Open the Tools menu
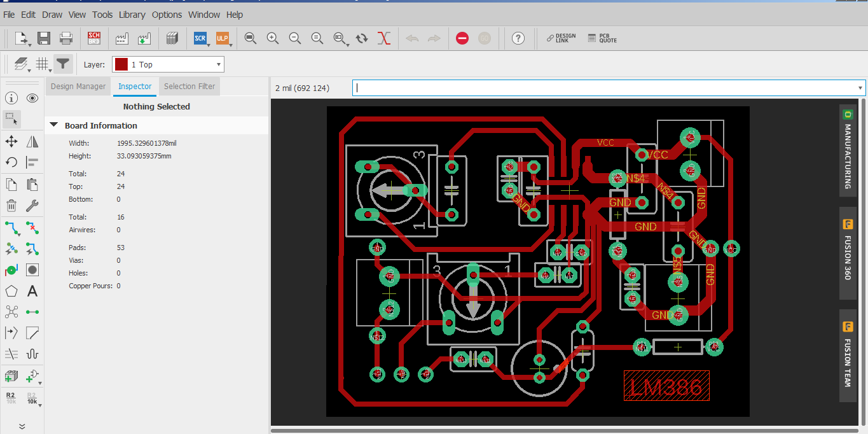 pyautogui.click(x=102, y=14)
